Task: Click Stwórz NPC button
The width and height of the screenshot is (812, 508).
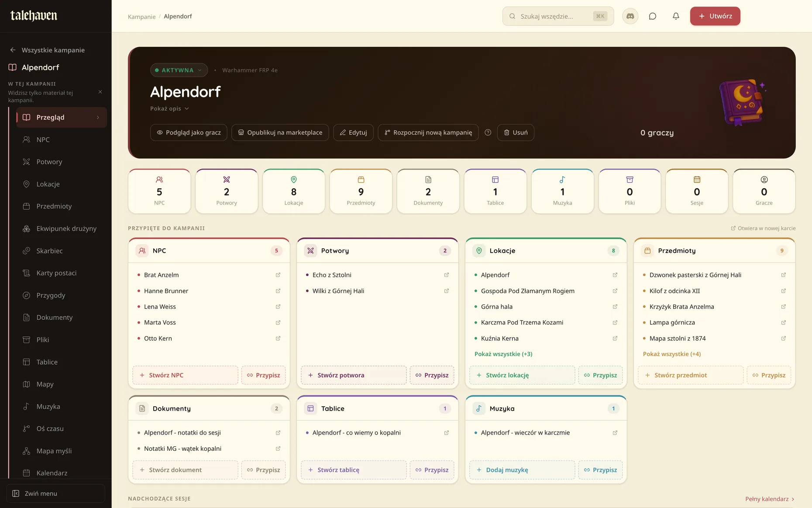Action: (x=186, y=375)
